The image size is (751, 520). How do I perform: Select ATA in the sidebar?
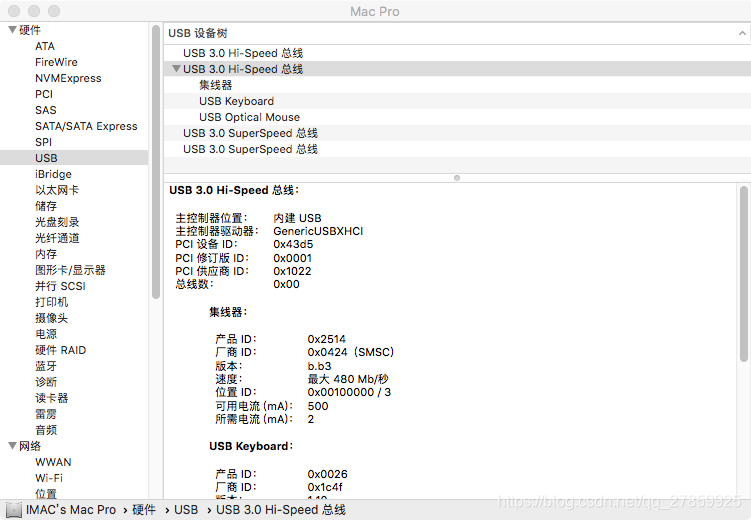point(45,46)
